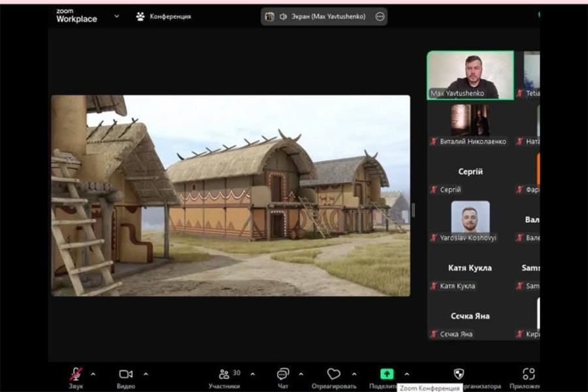Unmute microphone with the Звук button
The image size is (588, 392).
(76, 378)
